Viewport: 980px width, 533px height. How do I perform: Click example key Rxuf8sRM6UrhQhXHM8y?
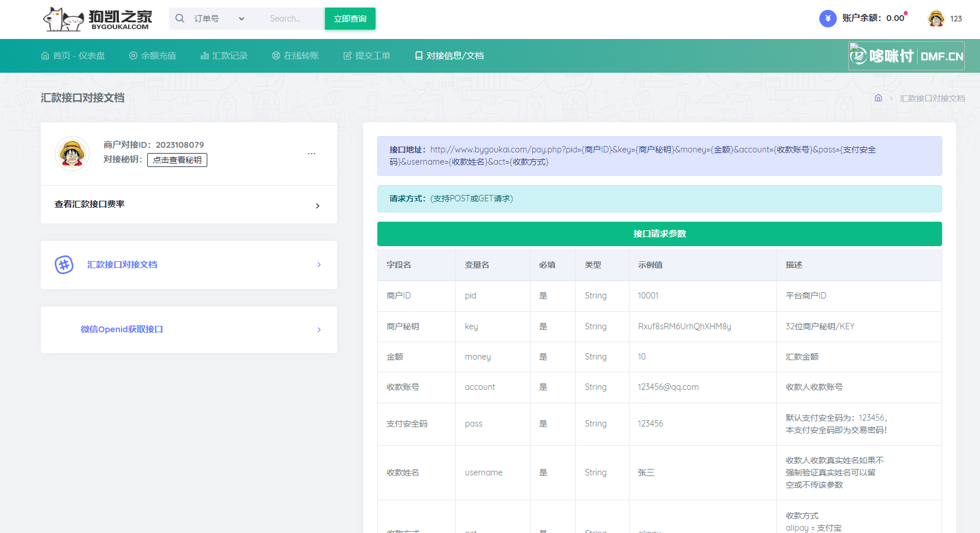tap(685, 326)
